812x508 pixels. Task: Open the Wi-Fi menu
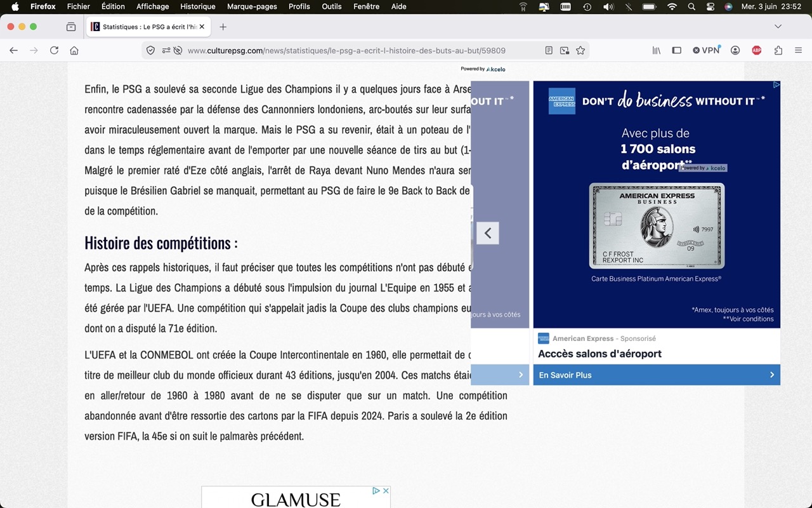672,7
